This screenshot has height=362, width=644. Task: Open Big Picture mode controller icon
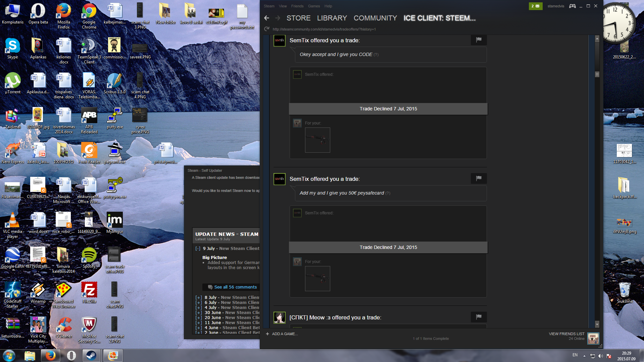point(573,6)
